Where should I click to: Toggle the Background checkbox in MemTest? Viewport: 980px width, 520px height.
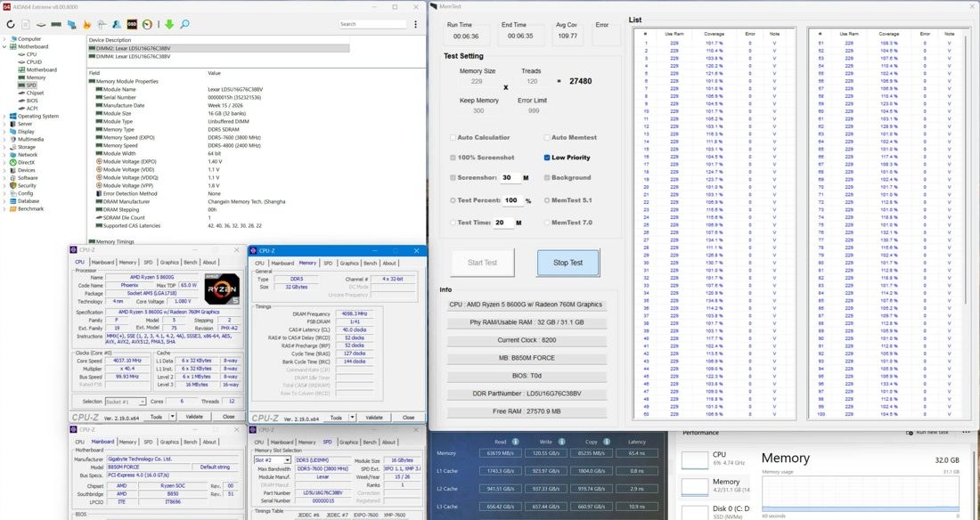(x=547, y=177)
